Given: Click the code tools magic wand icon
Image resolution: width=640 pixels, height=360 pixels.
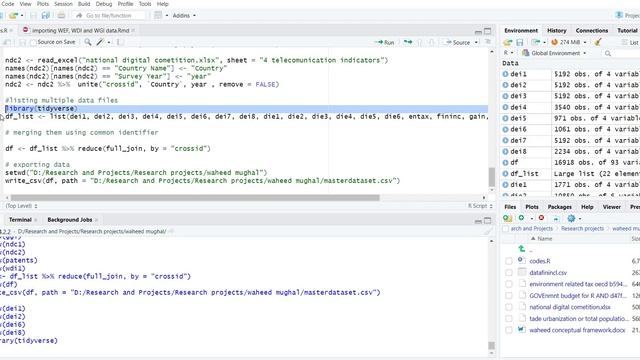Looking at the screenshot, I should (x=100, y=42).
